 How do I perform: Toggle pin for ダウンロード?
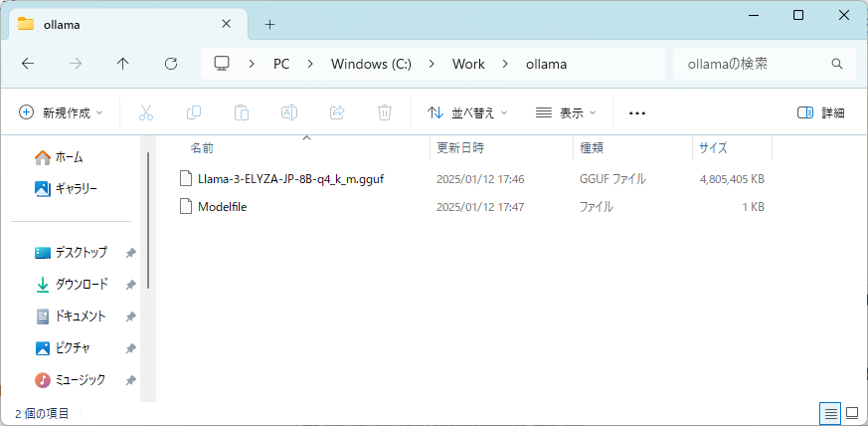pos(130,285)
